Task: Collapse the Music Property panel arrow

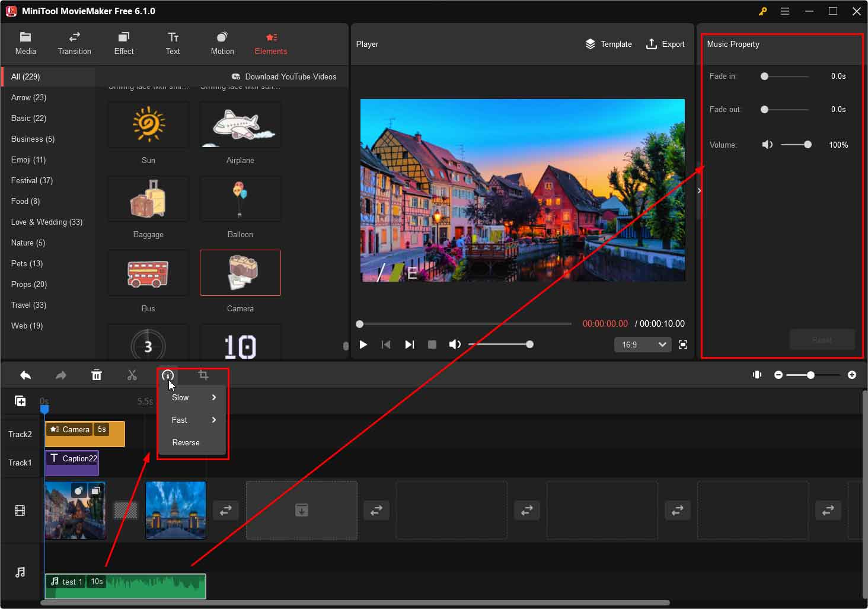Action: coord(700,190)
